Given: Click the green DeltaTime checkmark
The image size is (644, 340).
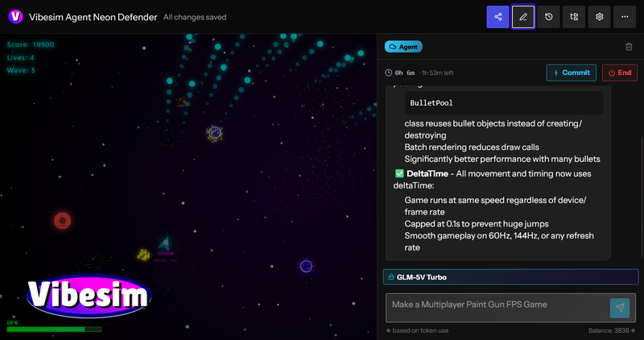Looking at the screenshot, I should [x=399, y=173].
